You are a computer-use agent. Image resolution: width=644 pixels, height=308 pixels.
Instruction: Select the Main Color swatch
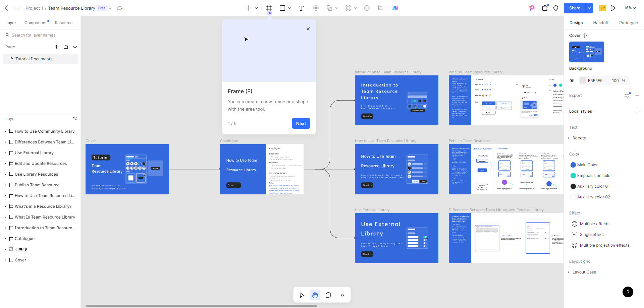pyautogui.click(x=573, y=165)
